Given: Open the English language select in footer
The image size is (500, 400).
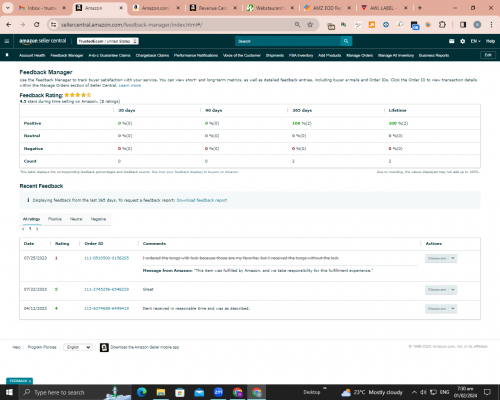Looking at the screenshot, I should 78,347.
